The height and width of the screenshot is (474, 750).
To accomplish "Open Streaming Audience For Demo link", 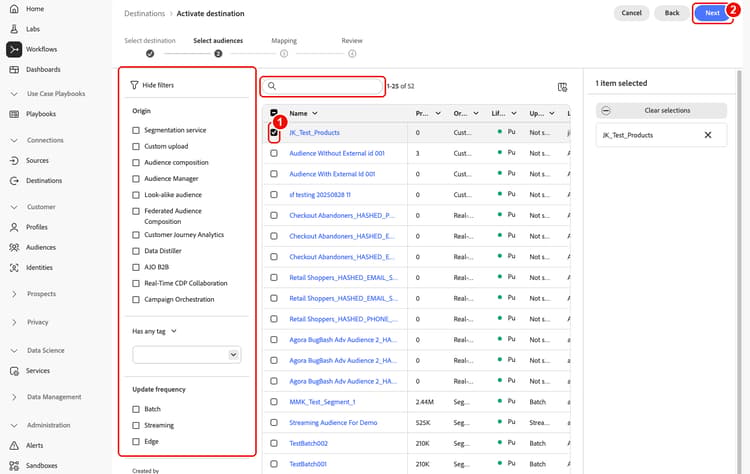I will 333,422.
